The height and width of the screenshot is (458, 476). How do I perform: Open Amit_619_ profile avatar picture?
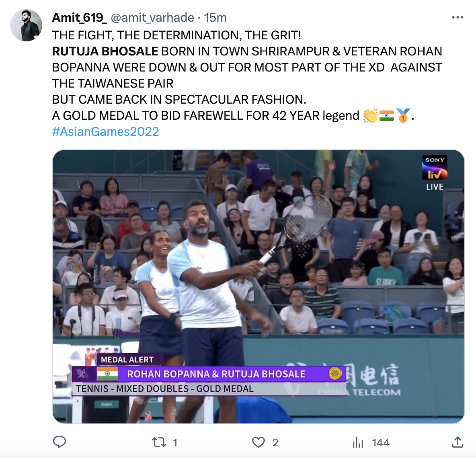[x=26, y=25]
